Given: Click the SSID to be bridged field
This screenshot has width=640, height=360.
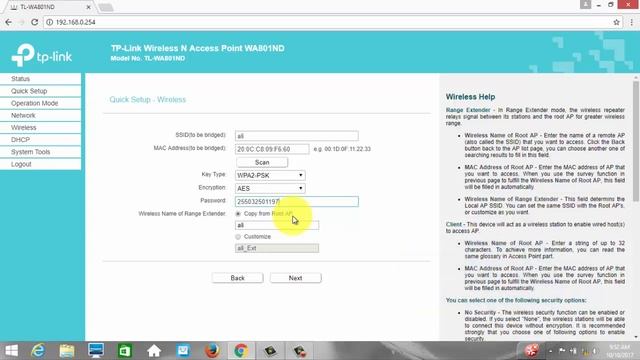Looking at the screenshot, I should pos(297,136).
